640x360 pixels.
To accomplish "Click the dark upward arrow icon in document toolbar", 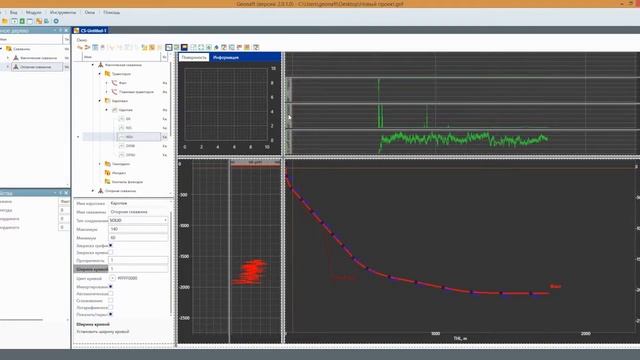I will tap(216, 47).
